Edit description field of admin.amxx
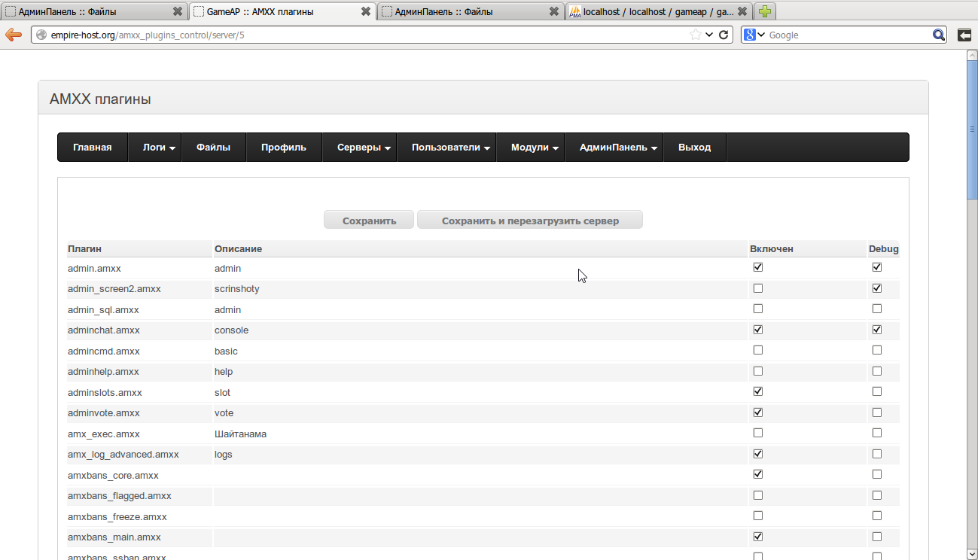 [x=480, y=268]
